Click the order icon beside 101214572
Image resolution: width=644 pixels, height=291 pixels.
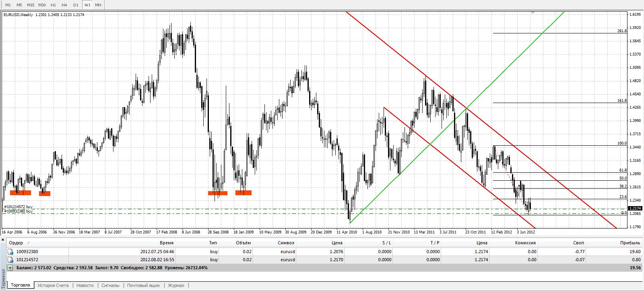[11, 260]
